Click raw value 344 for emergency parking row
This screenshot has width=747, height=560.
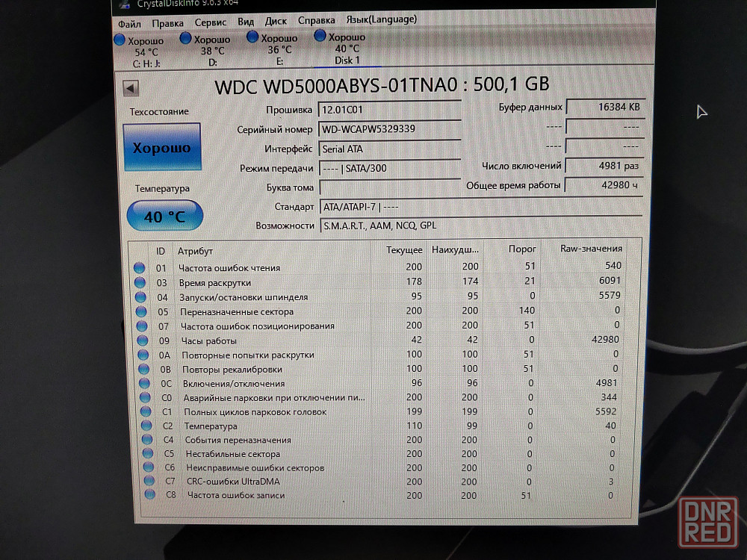(x=608, y=397)
